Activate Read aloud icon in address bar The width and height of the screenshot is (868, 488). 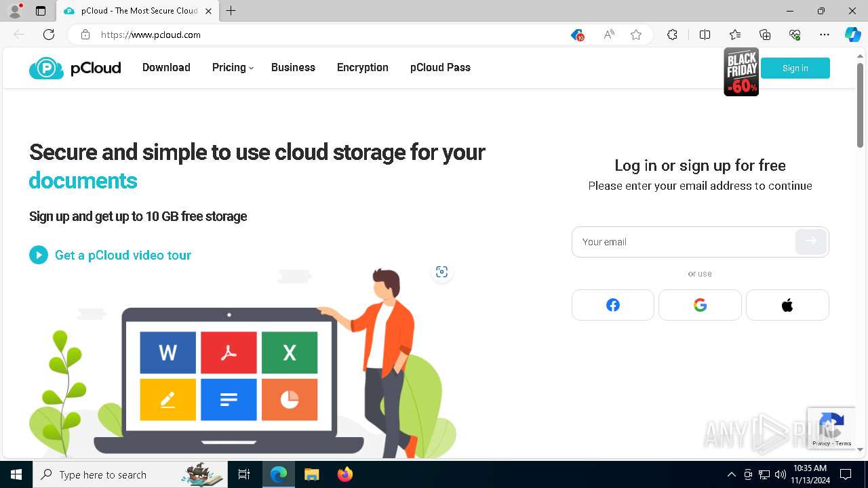pos(609,35)
